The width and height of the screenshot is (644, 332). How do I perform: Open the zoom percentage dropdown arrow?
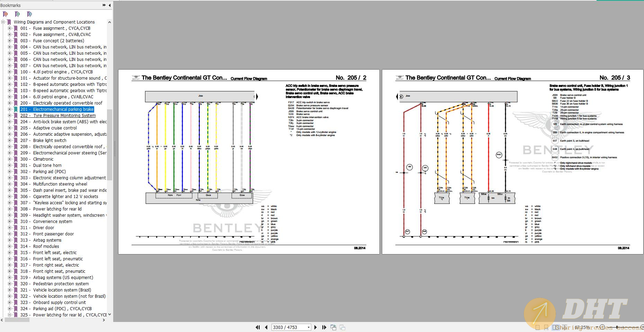[x=597, y=327]
